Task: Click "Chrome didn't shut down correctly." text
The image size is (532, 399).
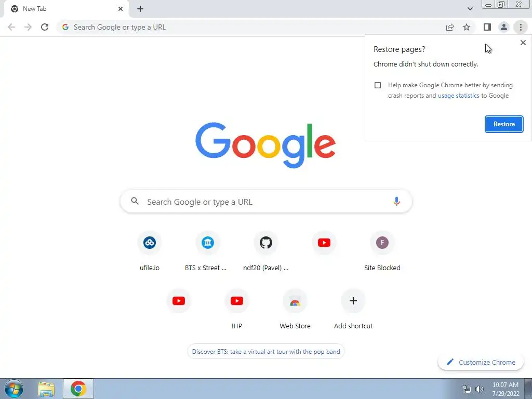Action: tap(426, 64)
